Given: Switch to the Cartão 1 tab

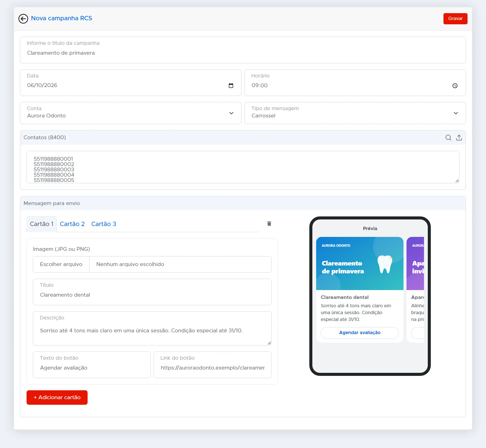Looking at the screenshot, I should [42, 224].
